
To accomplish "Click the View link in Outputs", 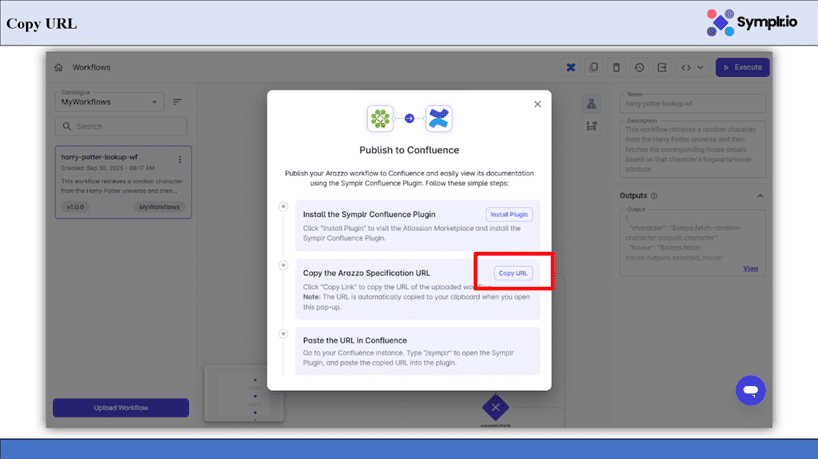I will click(x=750, y=268).
